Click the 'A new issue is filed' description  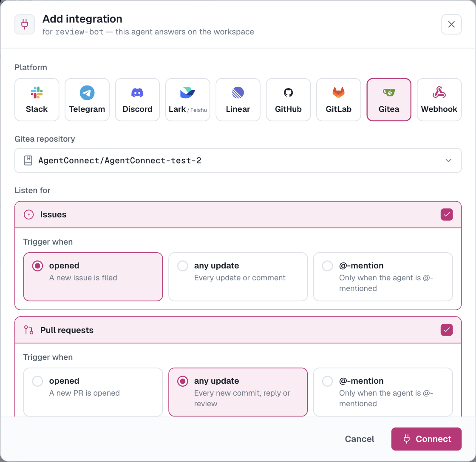pos(83,278)
